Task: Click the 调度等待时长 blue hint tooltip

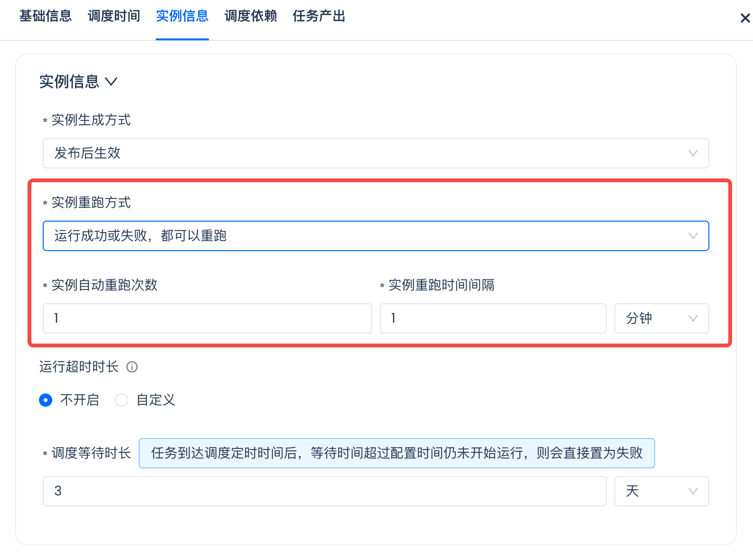Action: (x=396, y=453)
